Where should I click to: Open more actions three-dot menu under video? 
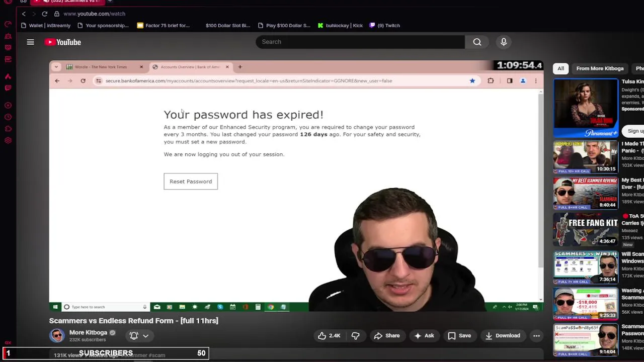pyautogui.click(x=536, y=336)
